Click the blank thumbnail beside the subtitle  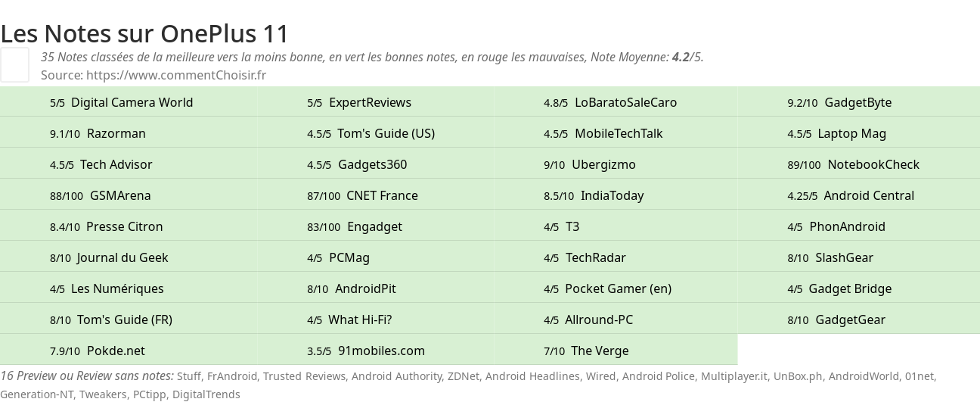click(x=14, y=64)
